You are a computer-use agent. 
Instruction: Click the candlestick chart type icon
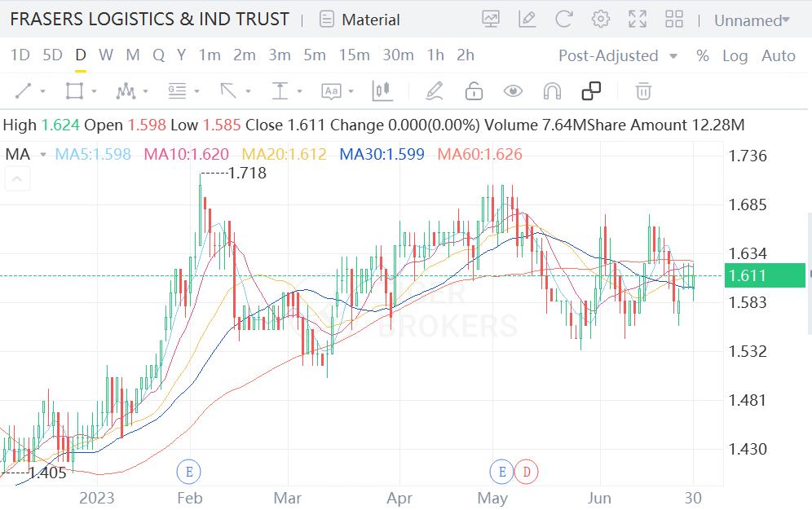(x=382, y=91)
